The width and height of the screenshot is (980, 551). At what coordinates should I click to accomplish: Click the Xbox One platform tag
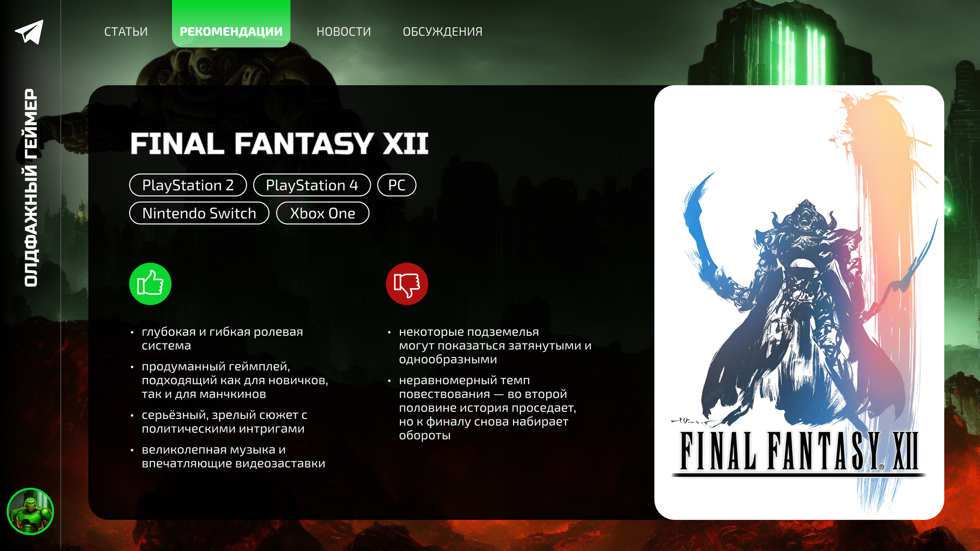tap(323, 213)
